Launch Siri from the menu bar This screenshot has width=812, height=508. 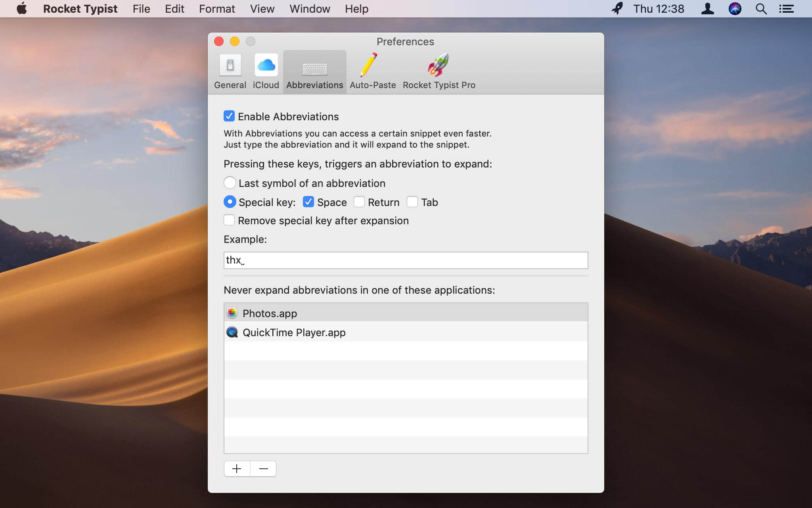tap(735, 9)
